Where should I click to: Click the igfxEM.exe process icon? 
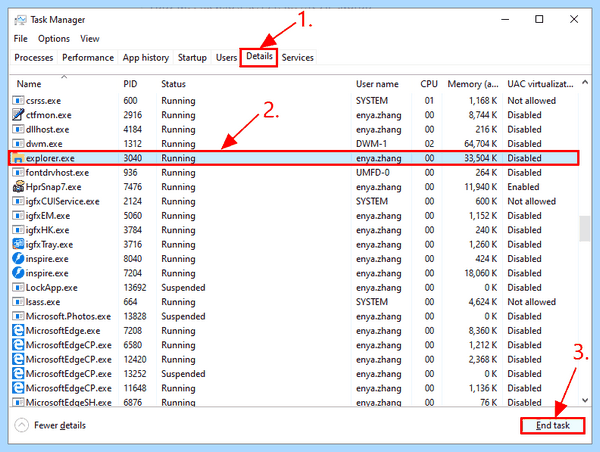tap(18, 216)
